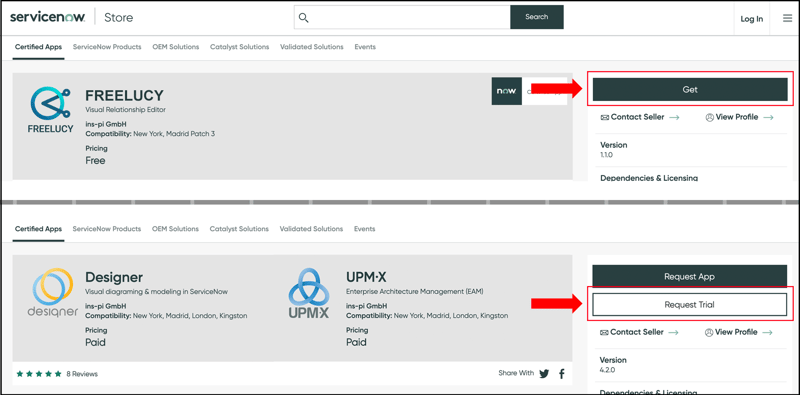Viewport: 800px width, 395px height.
Task: Click the ServiceNow logo in the header
Action: (48, 18)
